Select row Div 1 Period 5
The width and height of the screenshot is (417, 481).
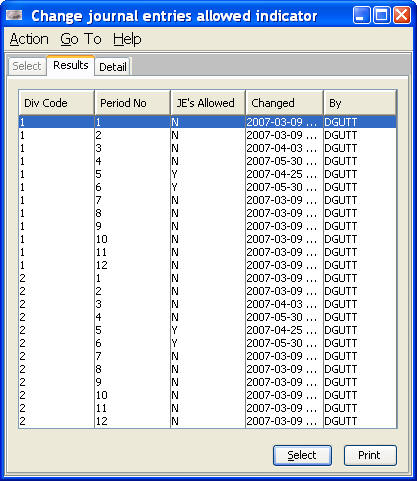(x=208, y=174)
